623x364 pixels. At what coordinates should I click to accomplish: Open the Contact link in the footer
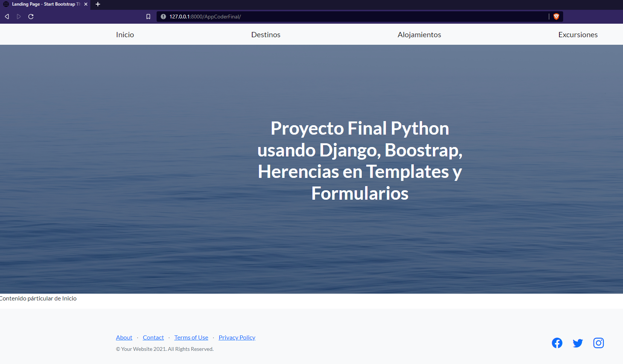click(153, 337)
